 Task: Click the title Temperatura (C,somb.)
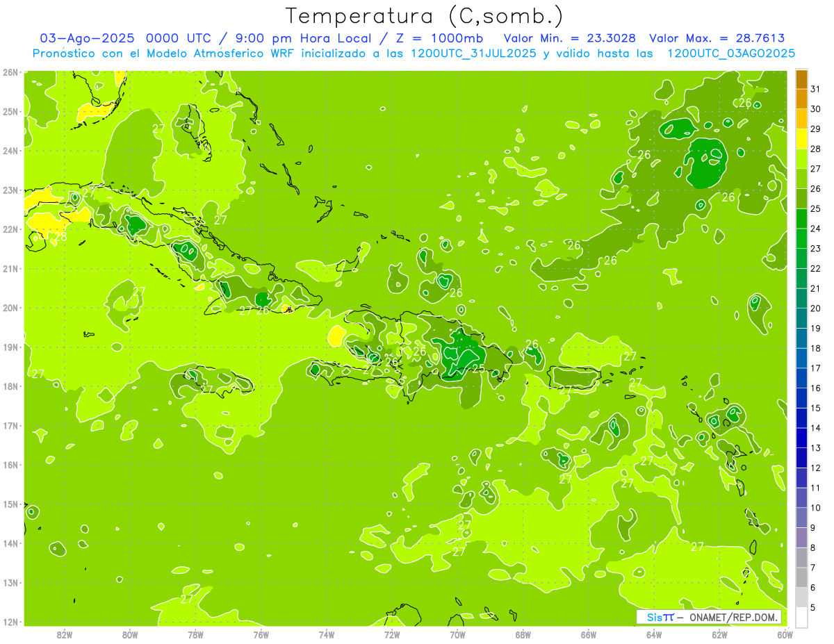tap(425, 16)
